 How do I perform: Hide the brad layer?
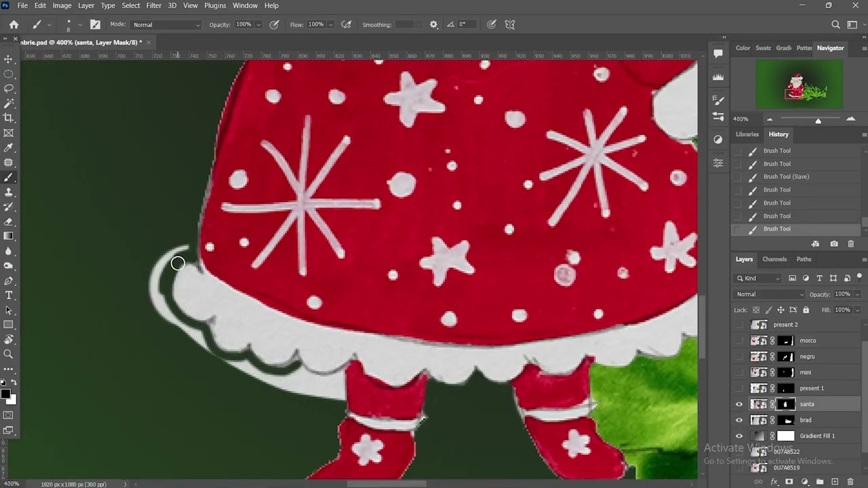click(739, 420)
